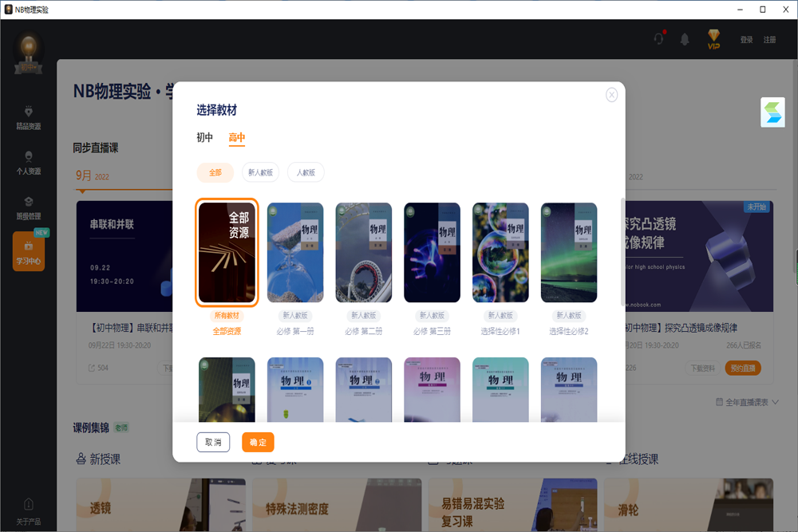Click the customer service headset icon
This screenshot has width=798, height=532.
[x=659, y=39]
